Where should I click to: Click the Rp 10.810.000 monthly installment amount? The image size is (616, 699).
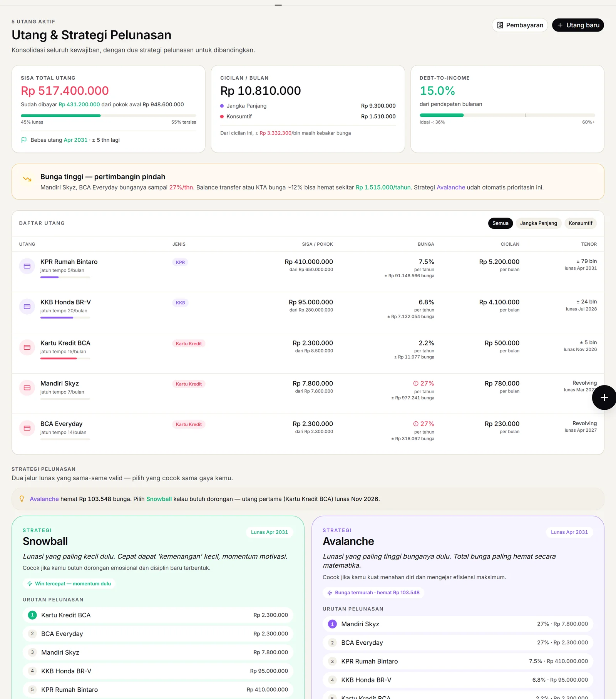(x=261, y=91)
